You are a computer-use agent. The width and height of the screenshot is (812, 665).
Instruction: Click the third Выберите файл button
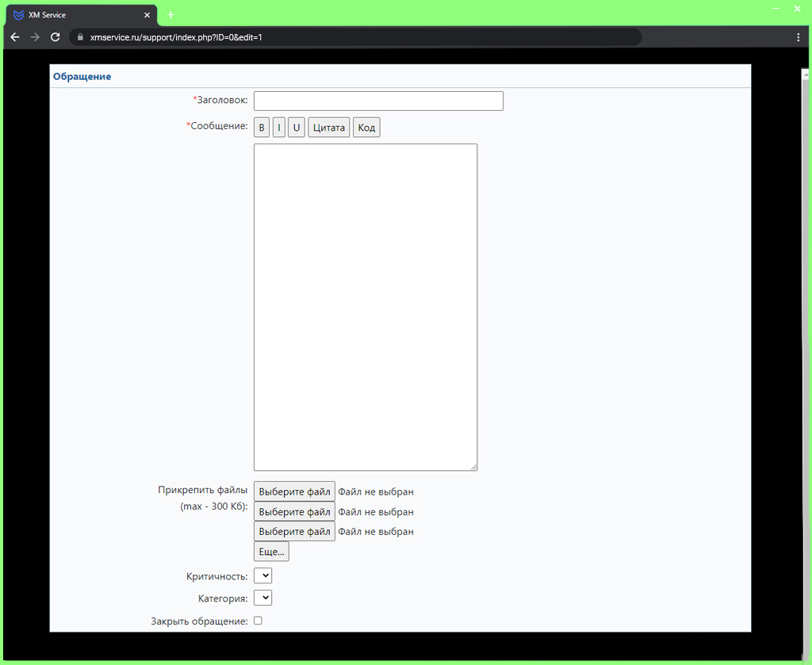294,531
